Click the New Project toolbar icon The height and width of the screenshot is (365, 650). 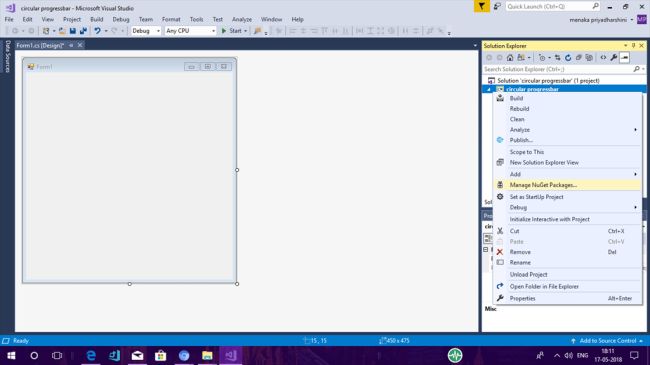46,31
